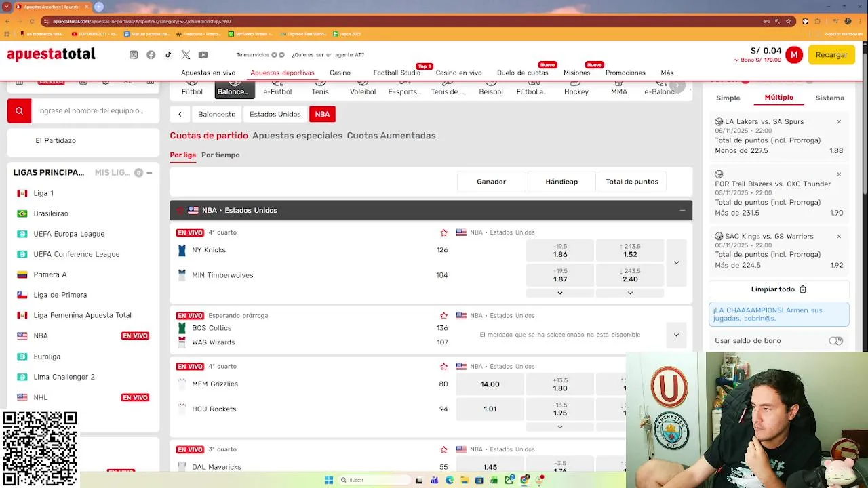Select the Simple bet slip tab
This screenshot has height=488, width=868.
point(728,98)
